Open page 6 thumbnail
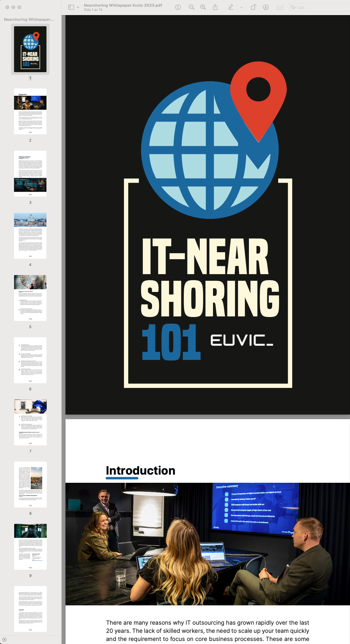 tap(30, 360)
